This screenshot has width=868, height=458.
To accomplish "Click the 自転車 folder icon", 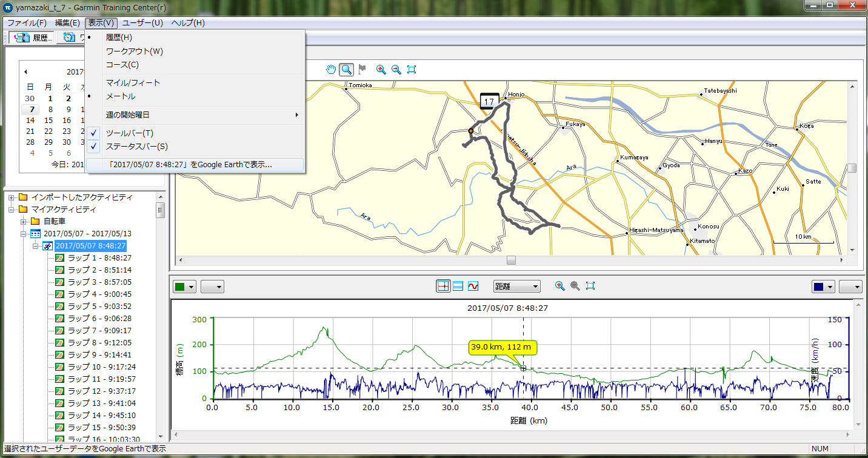I will [36, 222].
